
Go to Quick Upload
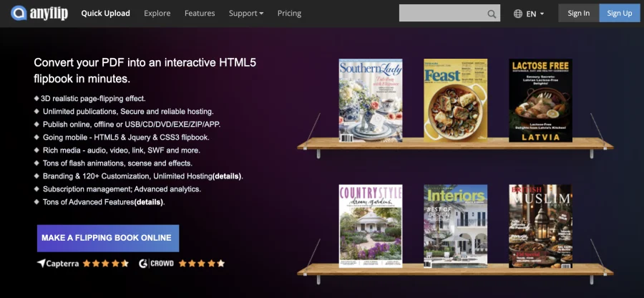106,13
